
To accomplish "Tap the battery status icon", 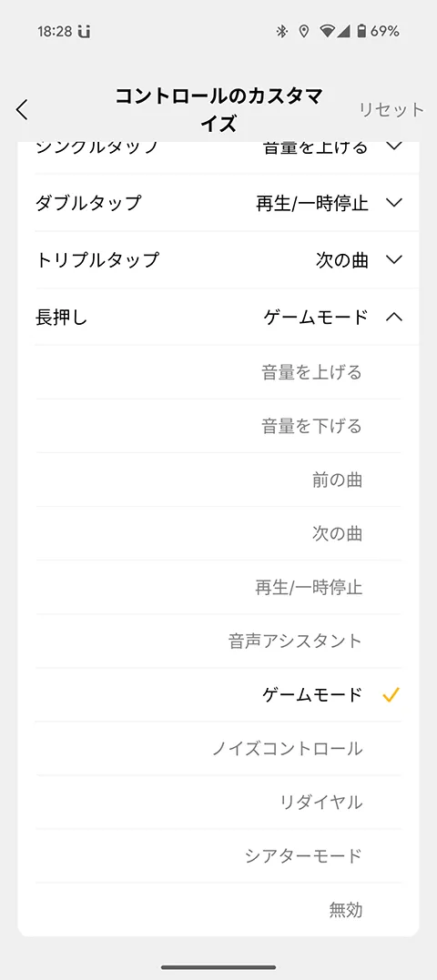I will [x=361, y=31].
